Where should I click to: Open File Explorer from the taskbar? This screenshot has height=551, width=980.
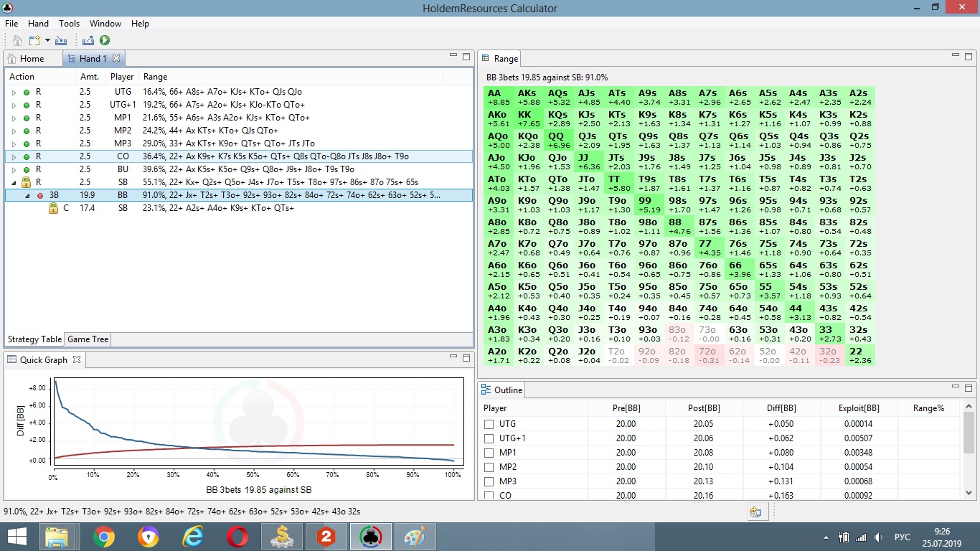point(57,537)
